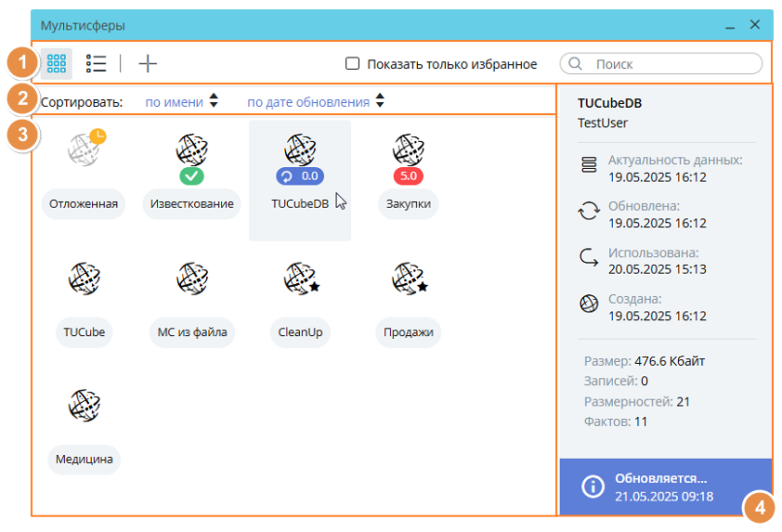The height and width of the screenshot is (532, 782).
Task: Open the Продажи multisphere icon
Action: [x=409, y=277]
